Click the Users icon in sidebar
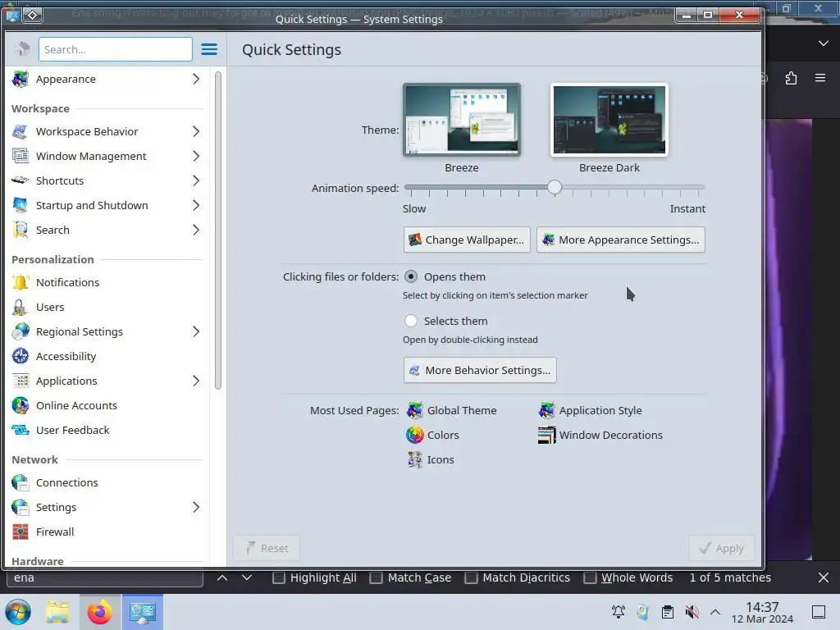 point(21,307)
